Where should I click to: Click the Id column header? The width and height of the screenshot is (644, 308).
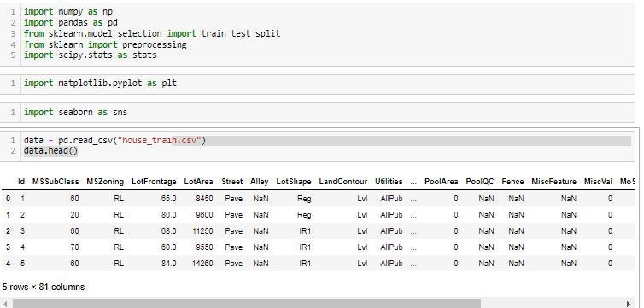coord(21,182)
